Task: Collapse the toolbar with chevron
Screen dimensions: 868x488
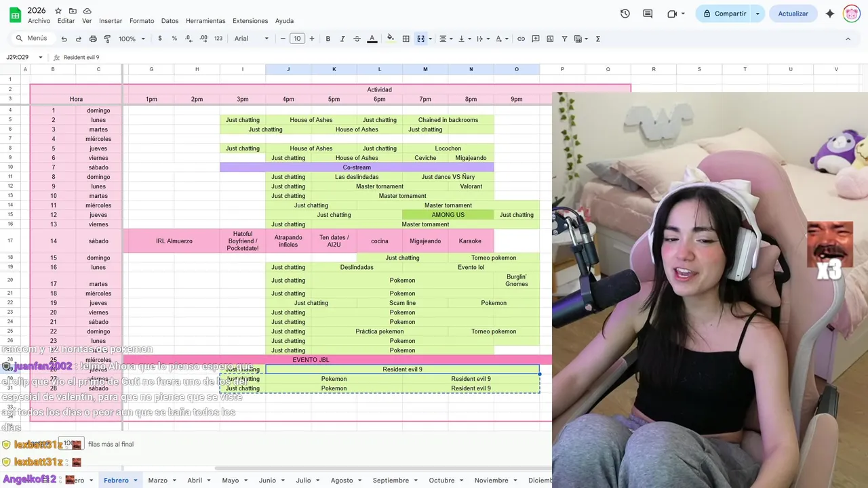Action: 848,39
